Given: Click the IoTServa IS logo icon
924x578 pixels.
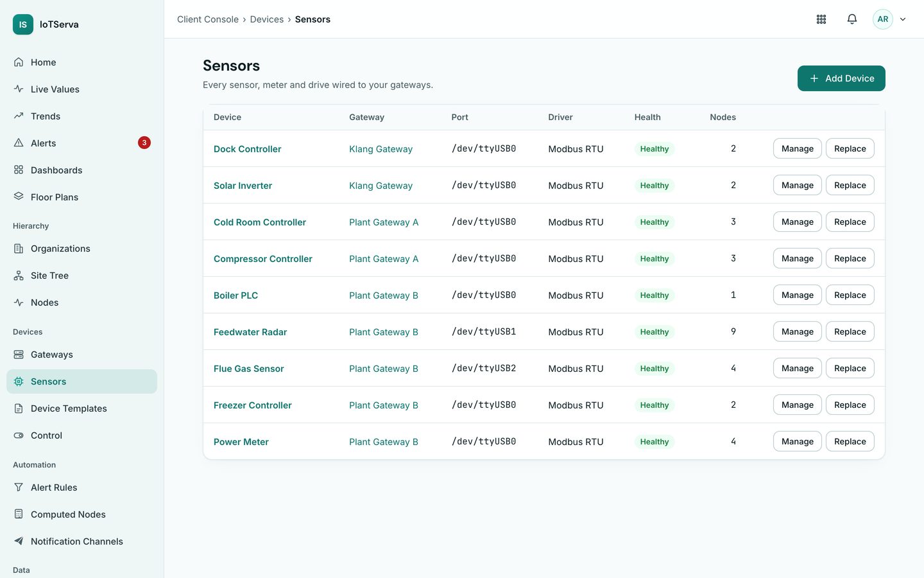Looking at the screenshot, I should pos(23,24).
